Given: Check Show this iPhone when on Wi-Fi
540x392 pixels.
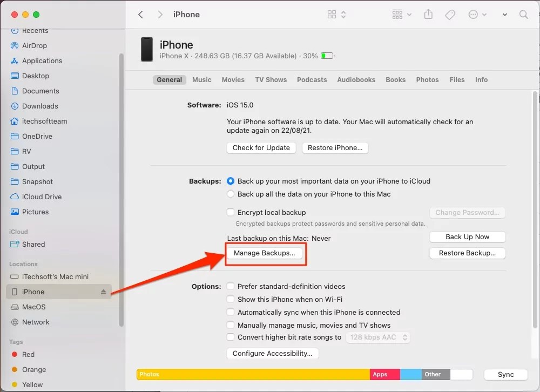Looking at the screenshot, I should [x=231, y=299].
